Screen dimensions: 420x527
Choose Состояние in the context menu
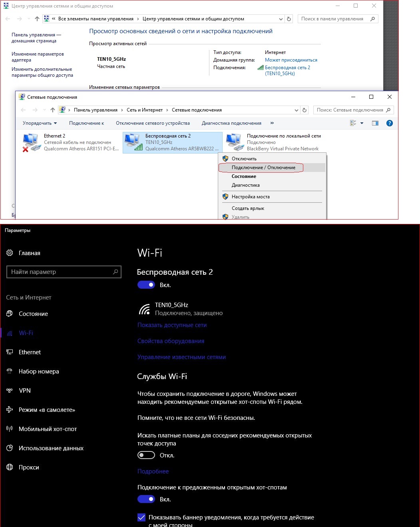[x=272, y=176]
